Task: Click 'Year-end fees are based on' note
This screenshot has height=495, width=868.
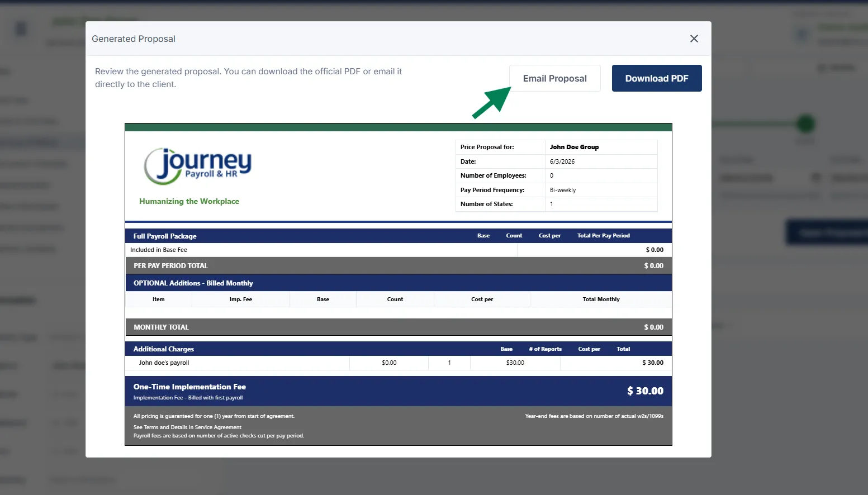Action: 594,416
